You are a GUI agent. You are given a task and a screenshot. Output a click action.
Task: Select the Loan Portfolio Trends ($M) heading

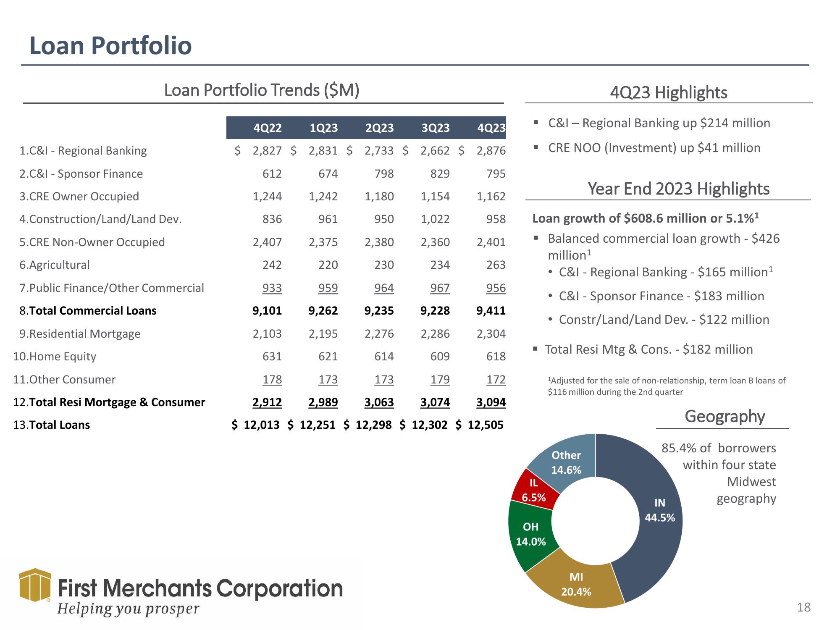pyautogui.click(x=262, y=90)
